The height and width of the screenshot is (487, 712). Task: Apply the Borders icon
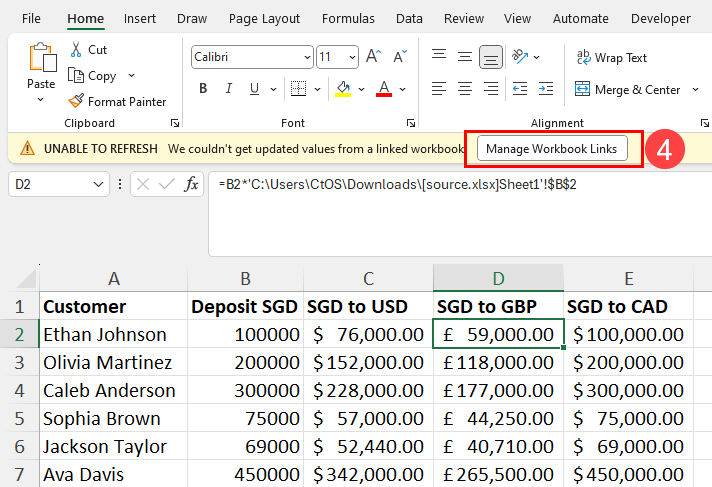coord(298,89)
